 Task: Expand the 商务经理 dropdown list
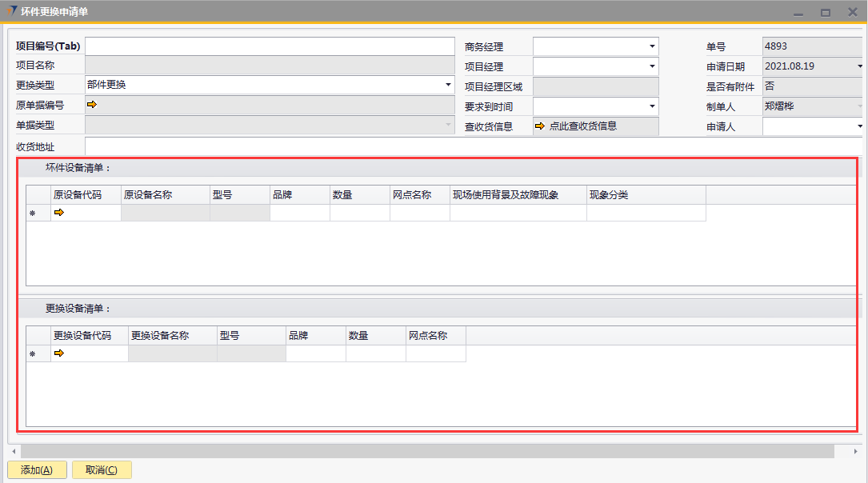(652, 46)
